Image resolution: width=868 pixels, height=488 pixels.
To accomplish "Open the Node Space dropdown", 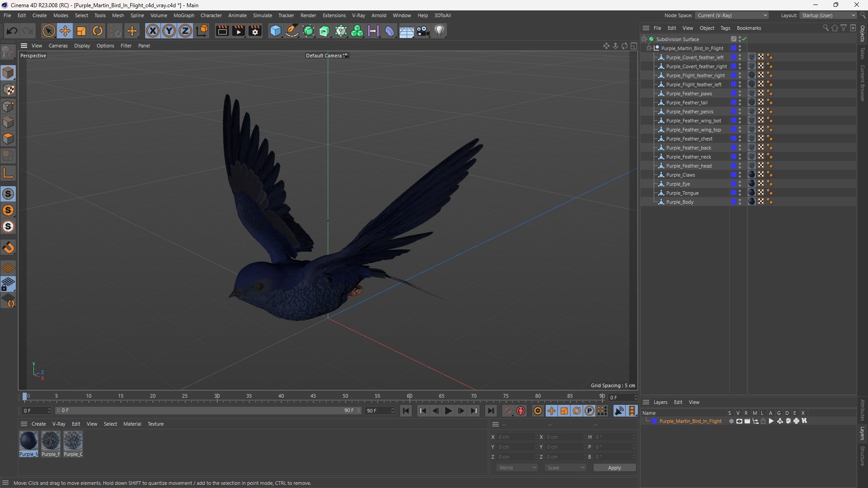I will [731, 15].
